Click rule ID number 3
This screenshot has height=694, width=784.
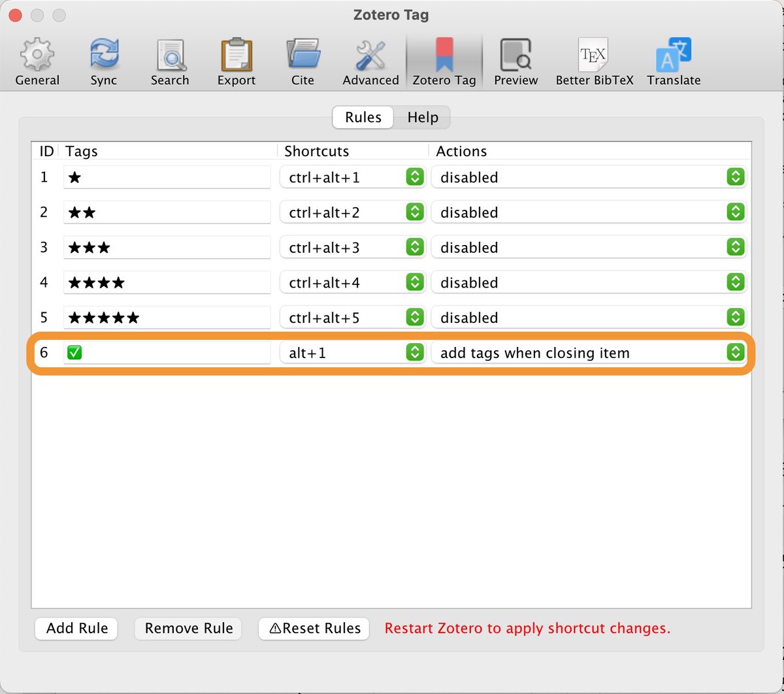coord(44,248)
